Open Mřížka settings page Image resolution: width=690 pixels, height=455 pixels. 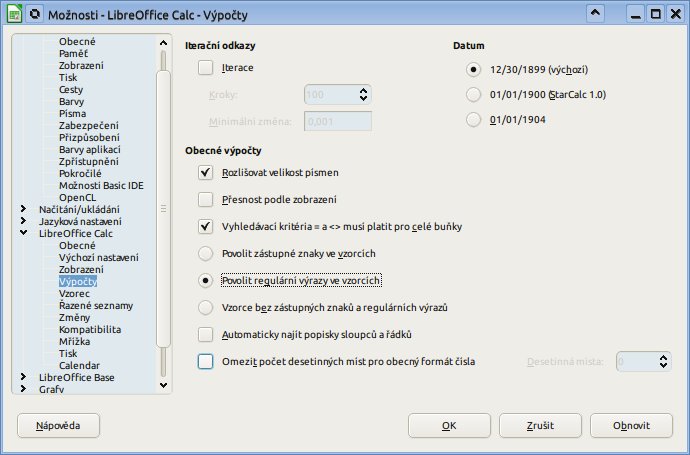(74, 341)
